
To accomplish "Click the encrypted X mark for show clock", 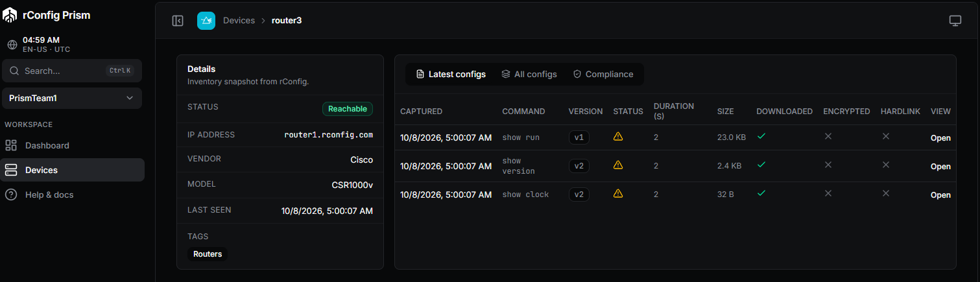I will [828, 194].
